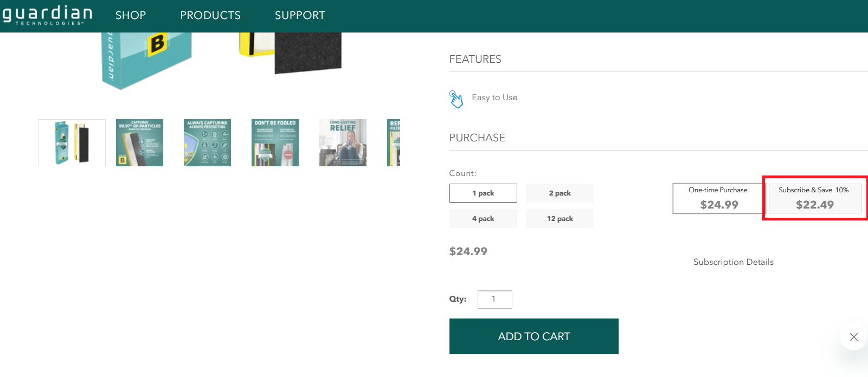Select One-time Purchase at $24.99
This screenshot has width=868, height=377.
click(718, 199)
